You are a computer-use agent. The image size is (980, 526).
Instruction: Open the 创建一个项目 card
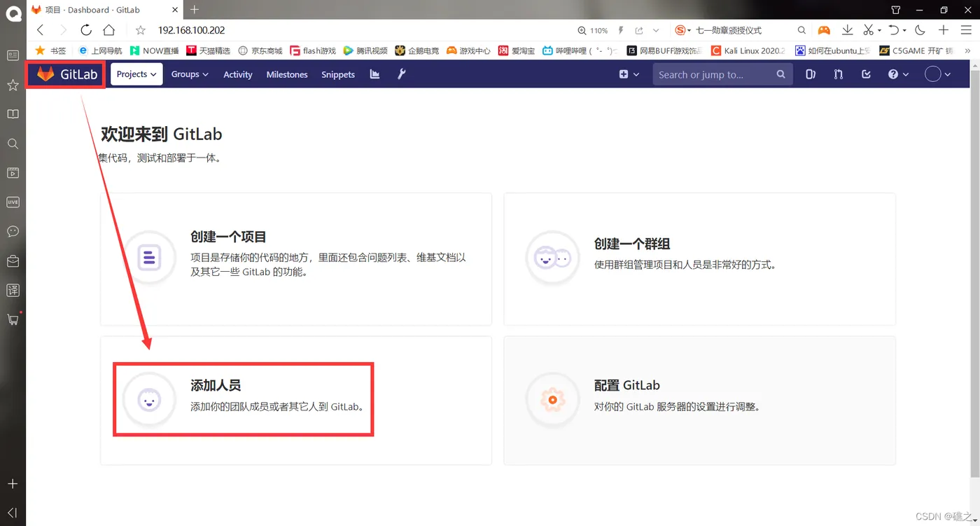tap(296, 259)
